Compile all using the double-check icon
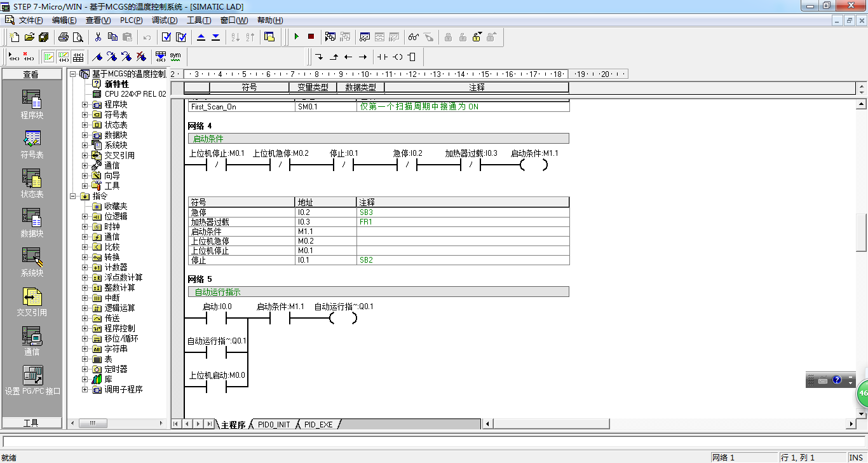The height and width of the screenshot is (463, 868). point(181,37)
